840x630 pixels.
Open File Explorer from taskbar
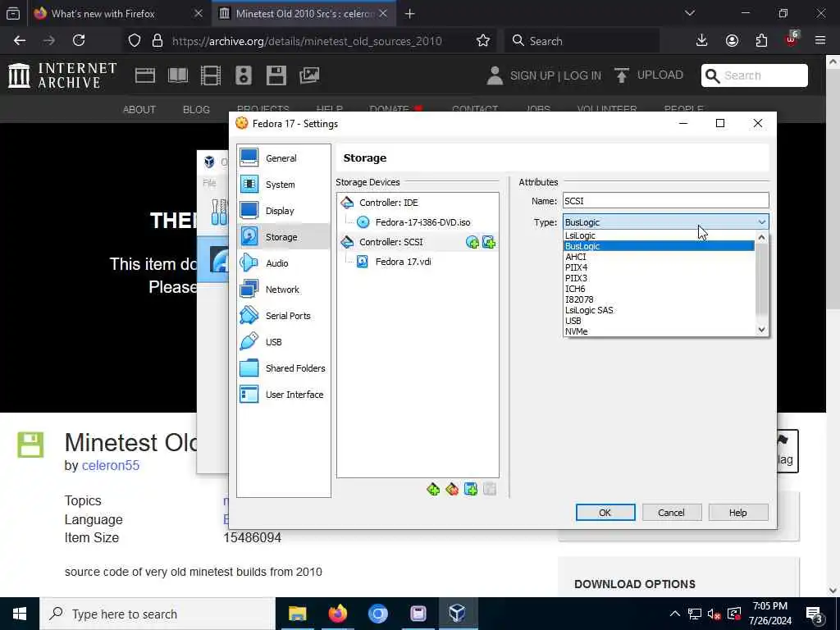pos(297,614)
